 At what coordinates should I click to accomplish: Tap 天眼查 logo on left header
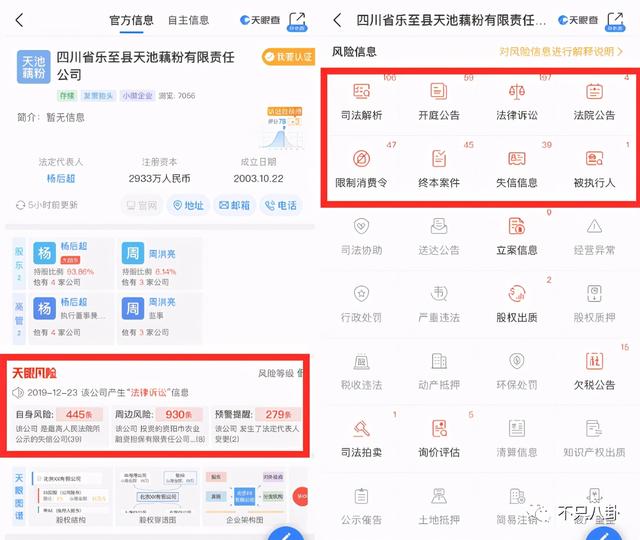[260, 20]
